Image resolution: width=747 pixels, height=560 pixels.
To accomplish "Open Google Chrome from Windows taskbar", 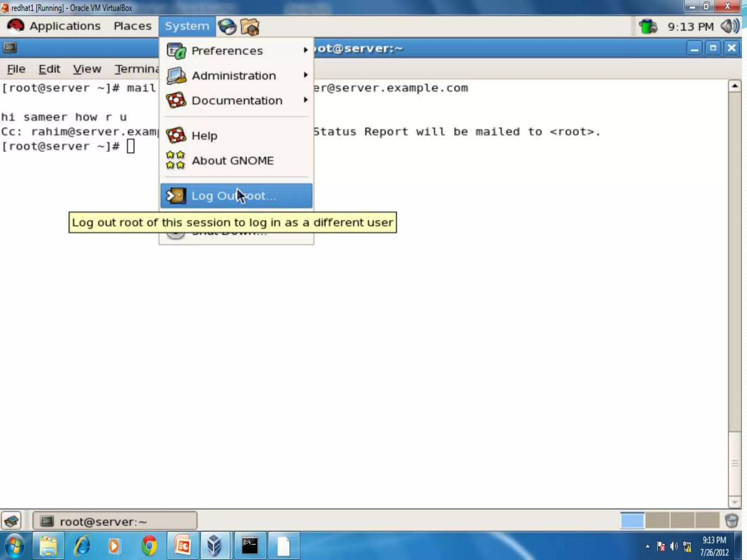I will (149, 546).
